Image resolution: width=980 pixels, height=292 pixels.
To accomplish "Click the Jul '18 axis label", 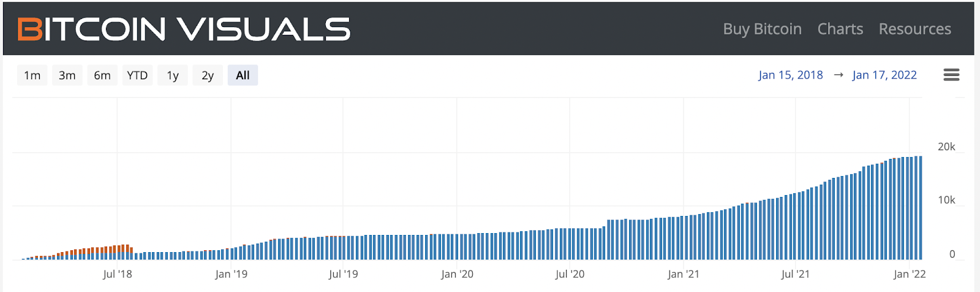I will (x=118, y=274).
